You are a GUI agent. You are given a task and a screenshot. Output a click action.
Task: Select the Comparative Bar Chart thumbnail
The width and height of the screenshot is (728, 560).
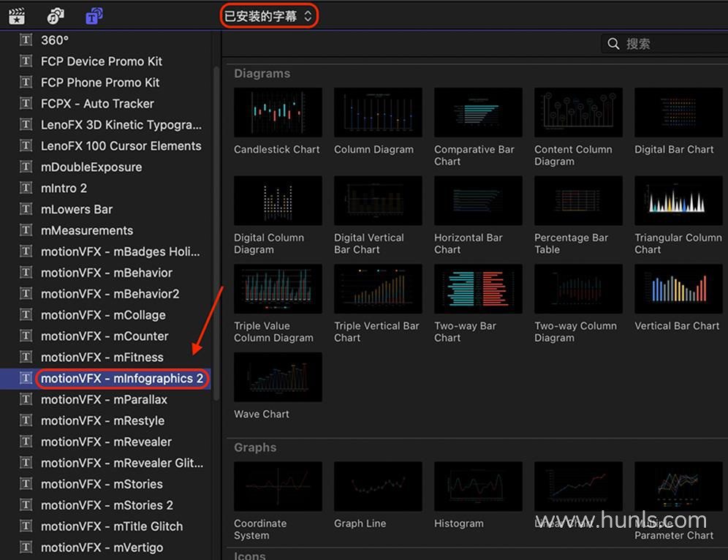tap(478, 113)
